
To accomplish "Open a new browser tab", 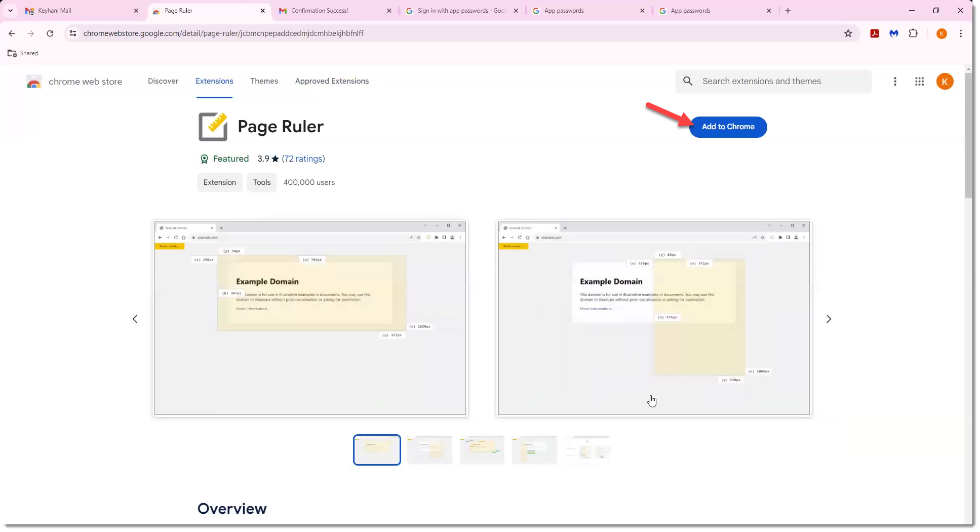I will (x=788, y=11).
